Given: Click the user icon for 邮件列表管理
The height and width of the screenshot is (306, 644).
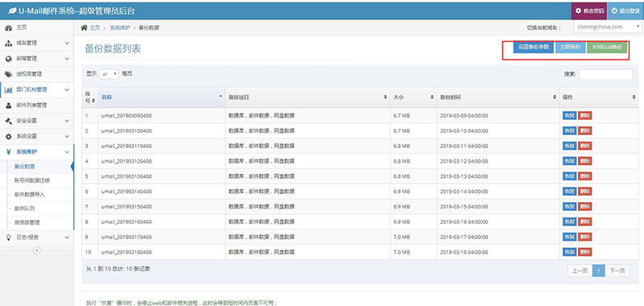Looking at the screenshot, I should pos(8,105).
